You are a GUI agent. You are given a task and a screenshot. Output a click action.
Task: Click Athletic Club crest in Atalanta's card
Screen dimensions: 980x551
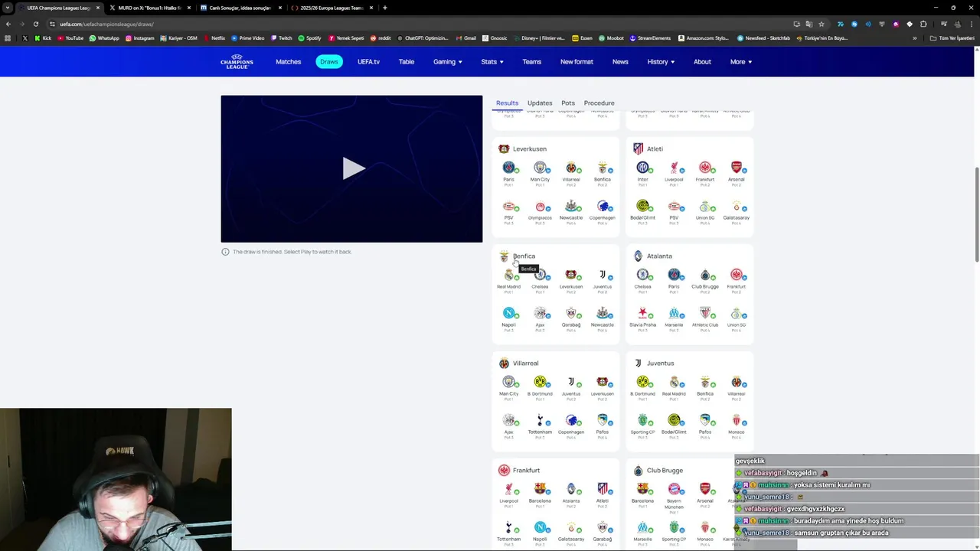tap(705, 313)
